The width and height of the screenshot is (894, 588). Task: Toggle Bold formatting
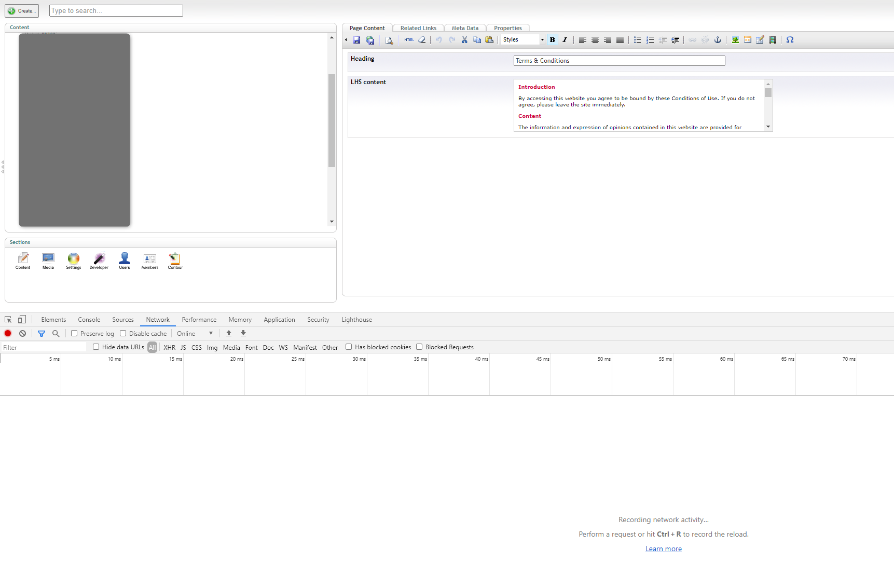pos(552,40)
